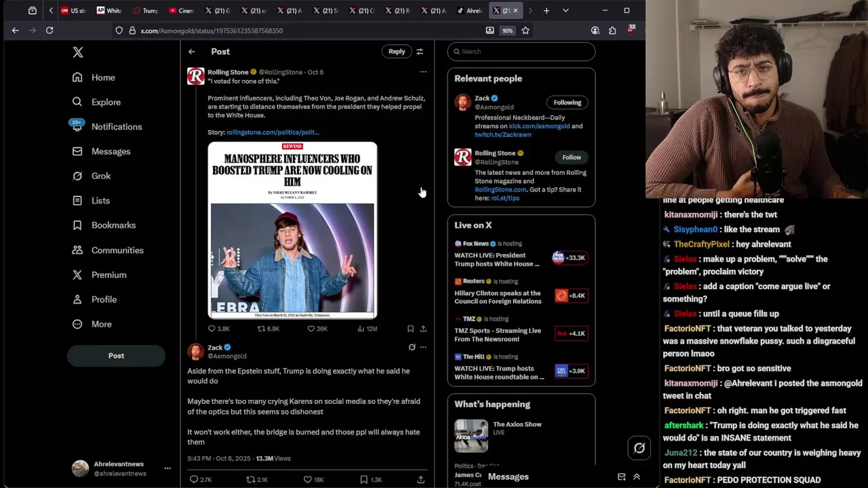Open the Ahrelevantnews account menu dots
This screenshot has height=488, width=868.
tap(167, 468)
